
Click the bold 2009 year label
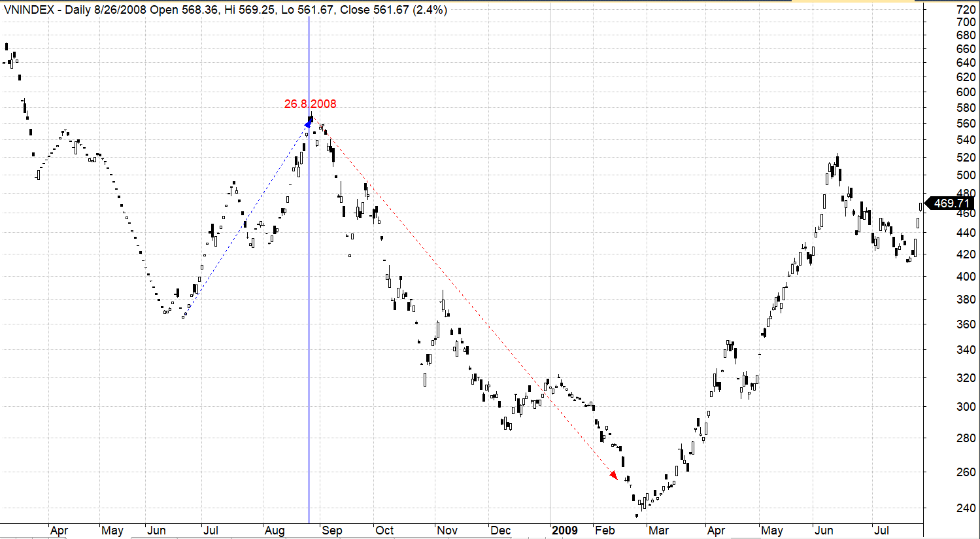click(564, 530)
